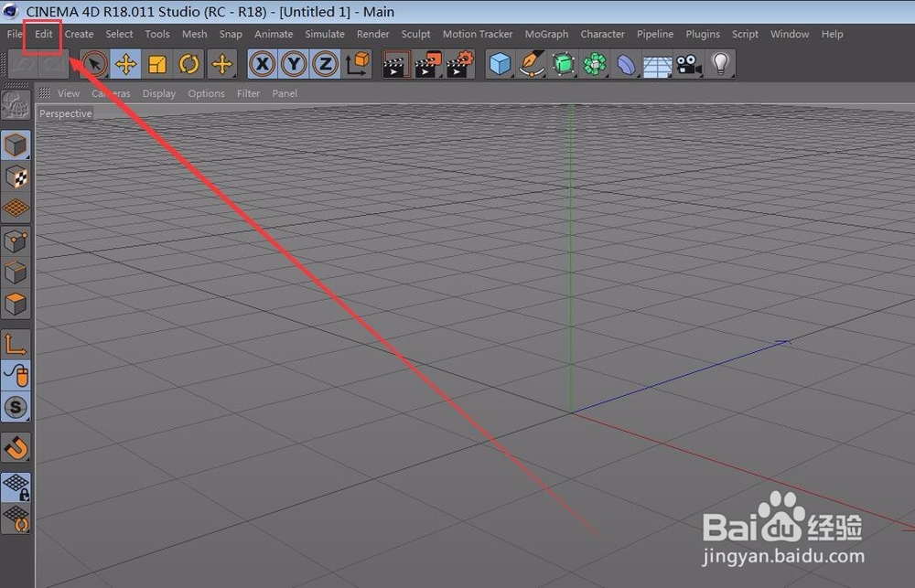
Task: Open the Motion Tracker menu
Action: coord(478,34)
